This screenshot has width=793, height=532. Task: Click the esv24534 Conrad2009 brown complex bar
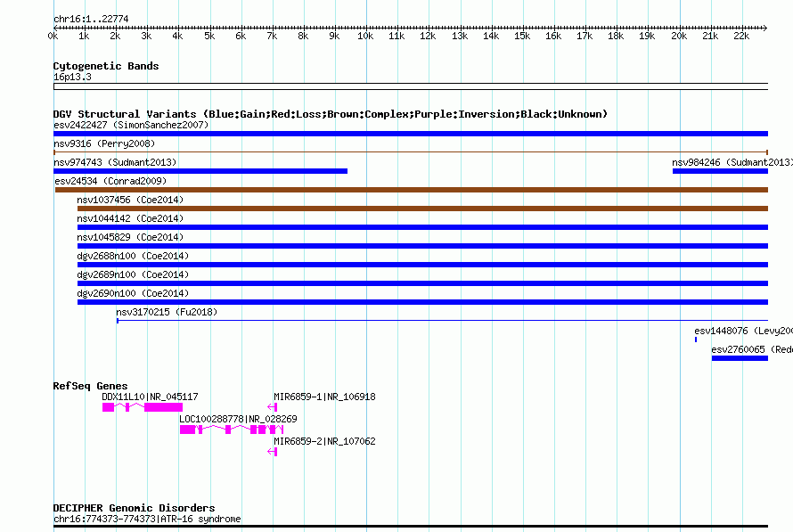click(411, 190)
